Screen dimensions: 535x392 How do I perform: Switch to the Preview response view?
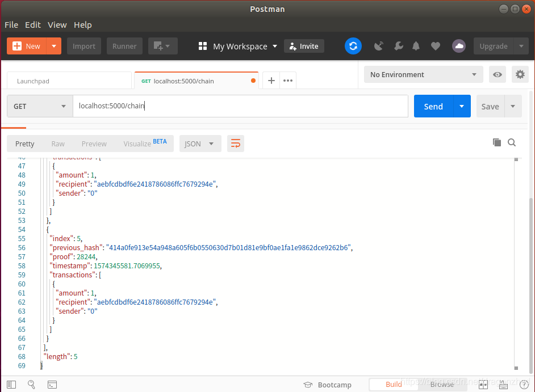94,144
